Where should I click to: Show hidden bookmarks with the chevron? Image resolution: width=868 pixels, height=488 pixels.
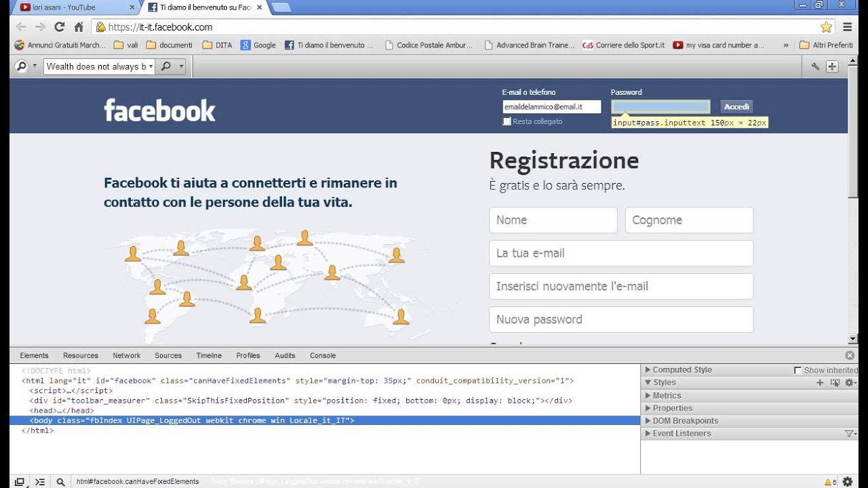[786, 45]
